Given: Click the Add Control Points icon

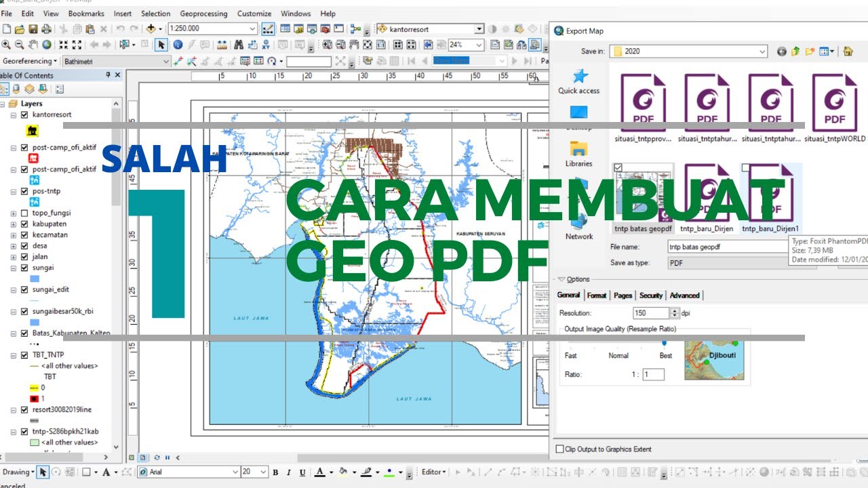Looking at the screenshot, I should coord(178,61).
